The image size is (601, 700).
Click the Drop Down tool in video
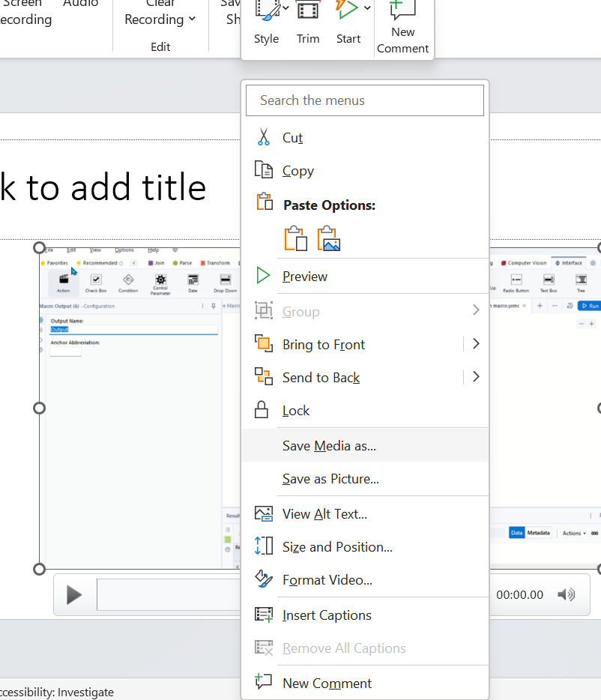tap(225, 283)
